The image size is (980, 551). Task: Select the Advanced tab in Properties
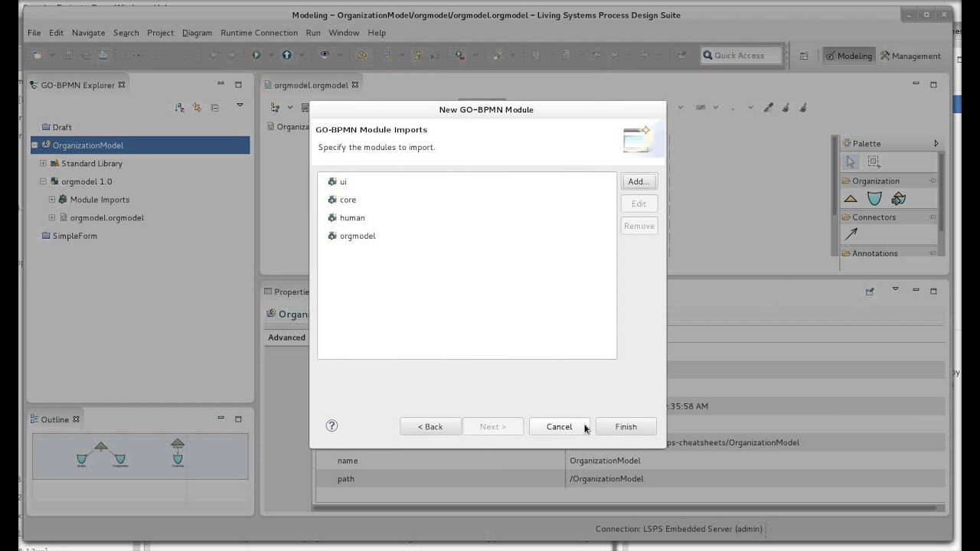pos(287,337)
